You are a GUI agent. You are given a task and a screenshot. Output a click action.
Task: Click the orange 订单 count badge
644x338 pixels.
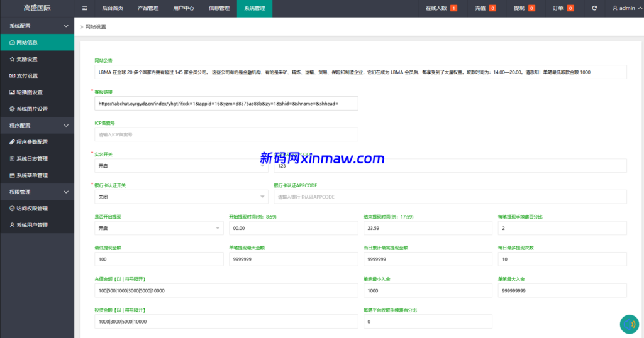(x=570, y=8)
